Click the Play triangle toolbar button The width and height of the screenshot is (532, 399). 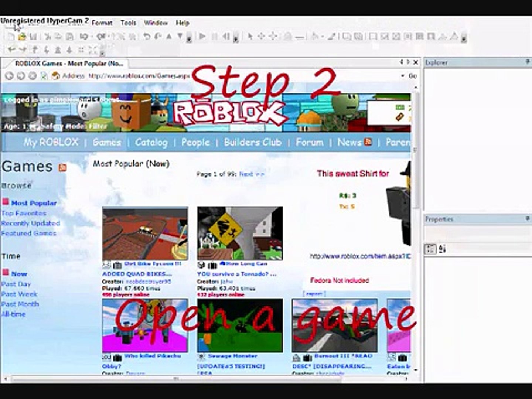[202, 37]
